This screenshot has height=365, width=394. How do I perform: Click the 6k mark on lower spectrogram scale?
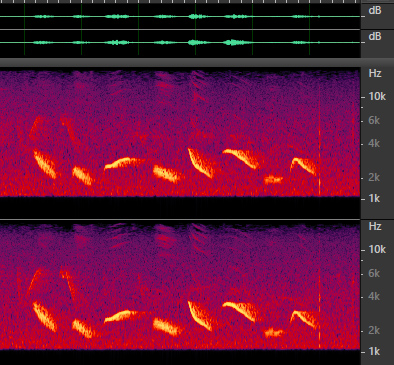tap(374, 273)
